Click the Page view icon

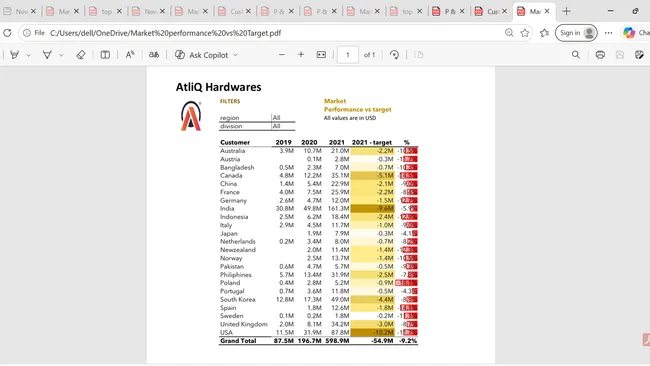point(419,55)
